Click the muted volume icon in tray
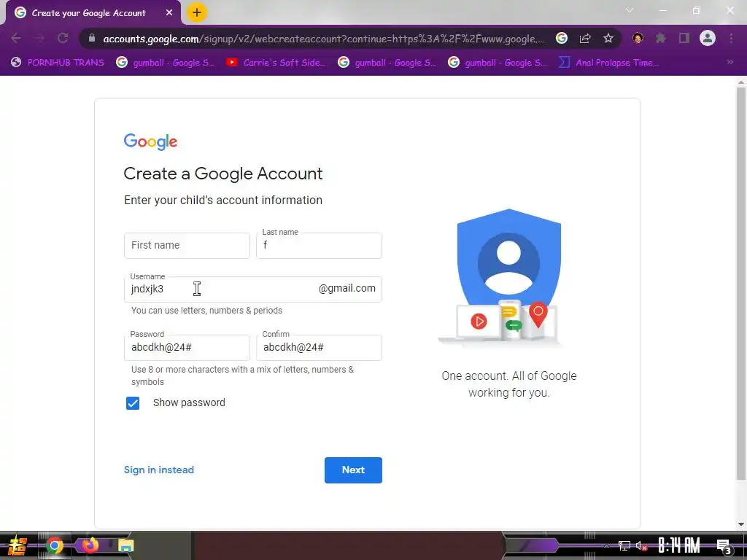747x560 pixels. tap(641, 545)
